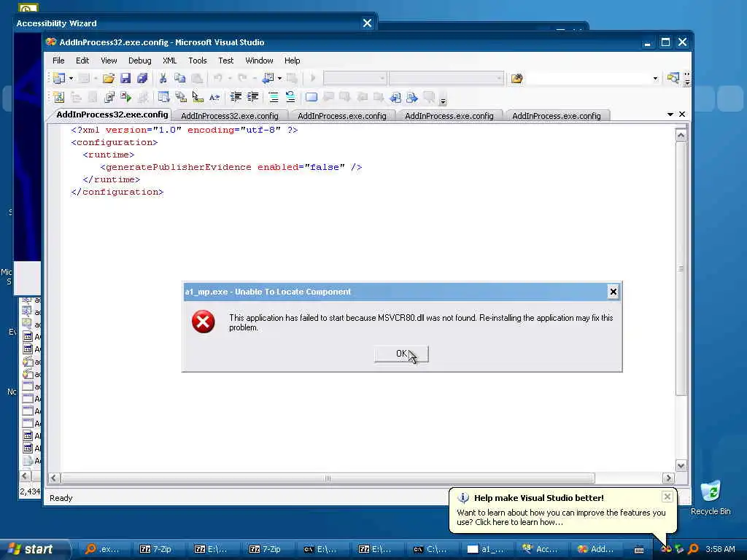Dismiss the Visual Studio help balloon
The image size is (747, 560).
coord(667,497)
